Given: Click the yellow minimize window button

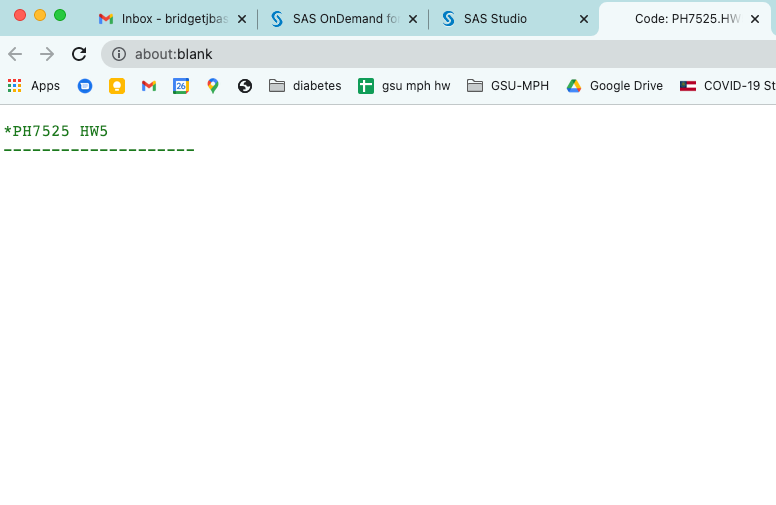Looking at the screenshot, I should (40, 15).
